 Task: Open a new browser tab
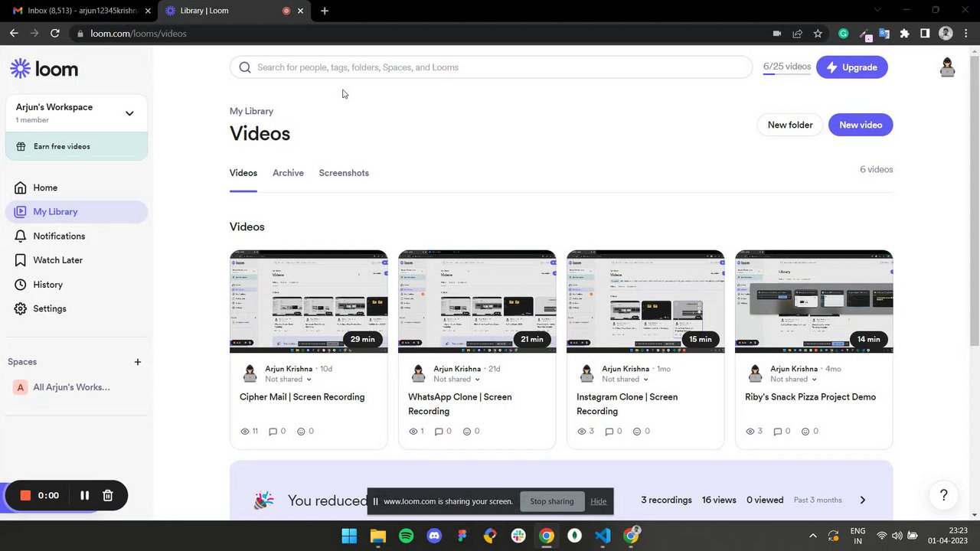click(x=325, y=11)
